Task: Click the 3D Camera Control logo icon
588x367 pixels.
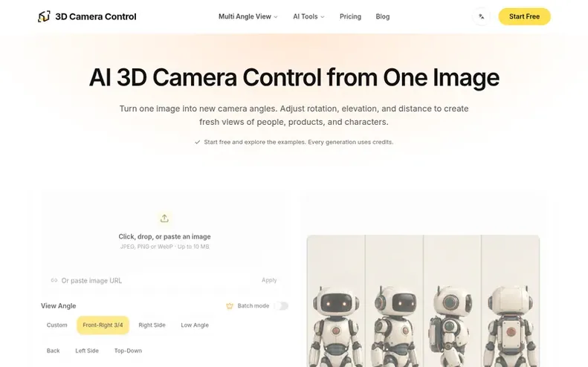Action: (x=44, y=16)
